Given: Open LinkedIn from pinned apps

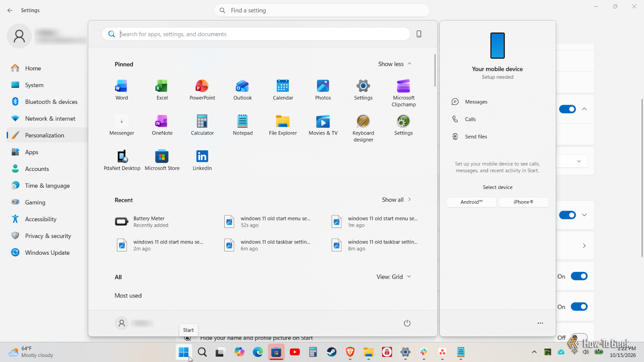Looking at the screenshot, I should pos(202,160).
